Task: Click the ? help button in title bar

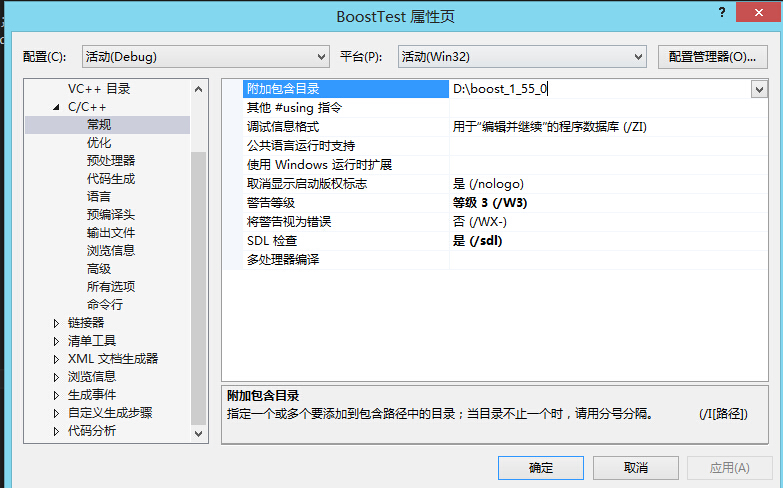Action: [722, 12]
